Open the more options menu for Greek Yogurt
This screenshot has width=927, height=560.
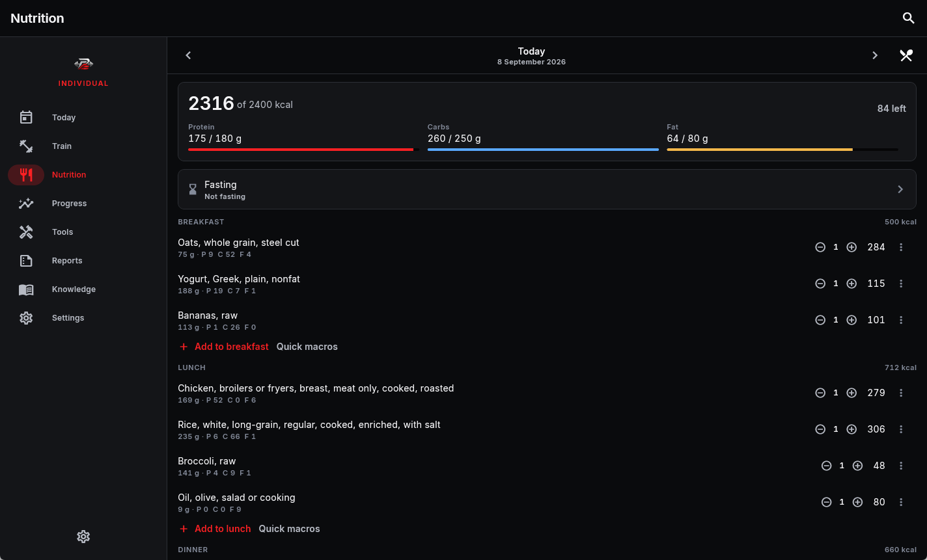tap(901, 284)
